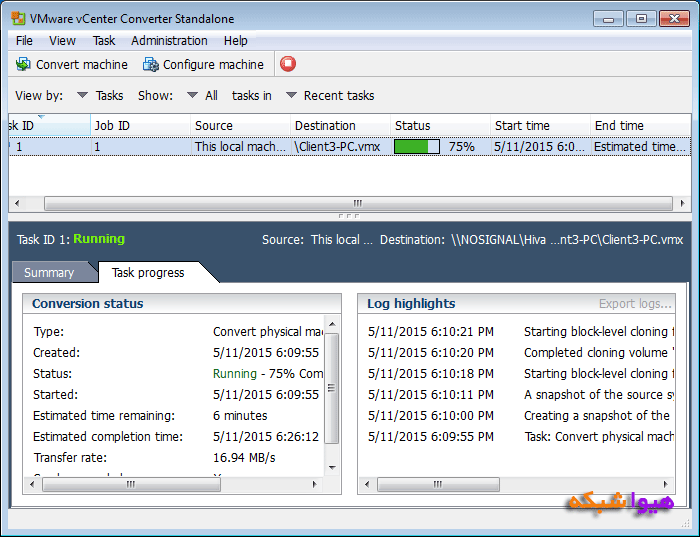Click the 75% progress bar in task row
The height and width of the screenshot is (537, 700).
(417, 146)
